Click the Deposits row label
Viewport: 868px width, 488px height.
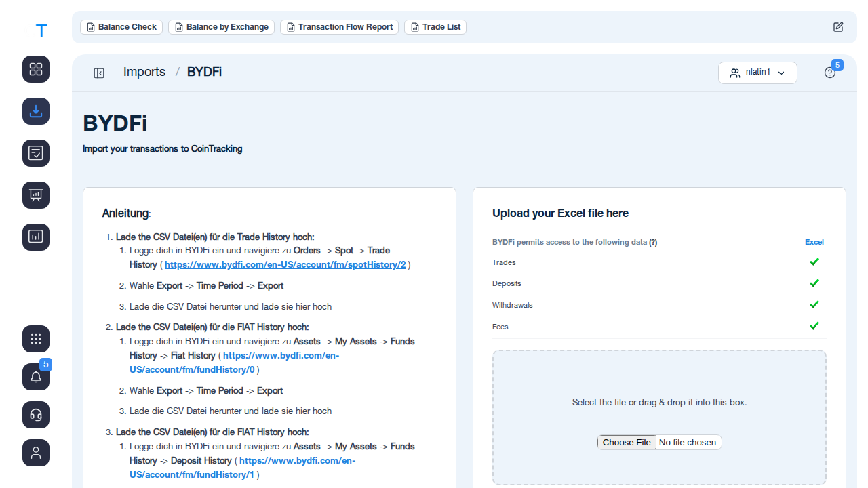[507, 283]
